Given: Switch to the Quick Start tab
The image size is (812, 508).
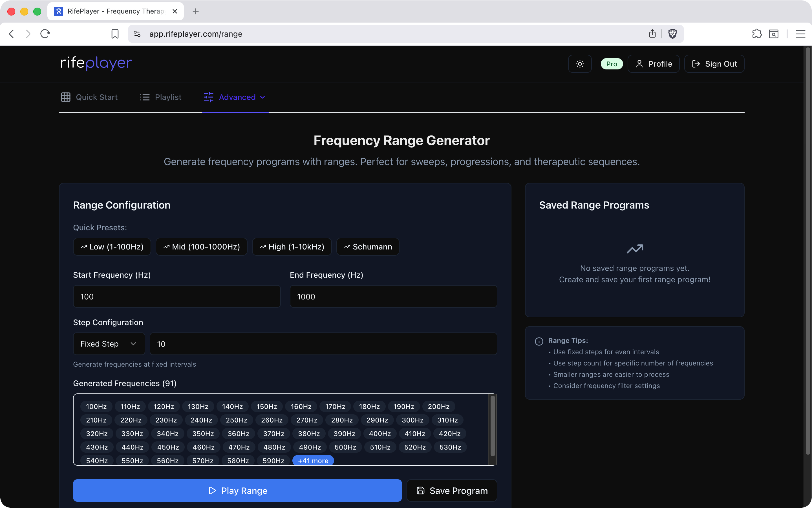Looking at the screenshot, I should click(89, 97).
